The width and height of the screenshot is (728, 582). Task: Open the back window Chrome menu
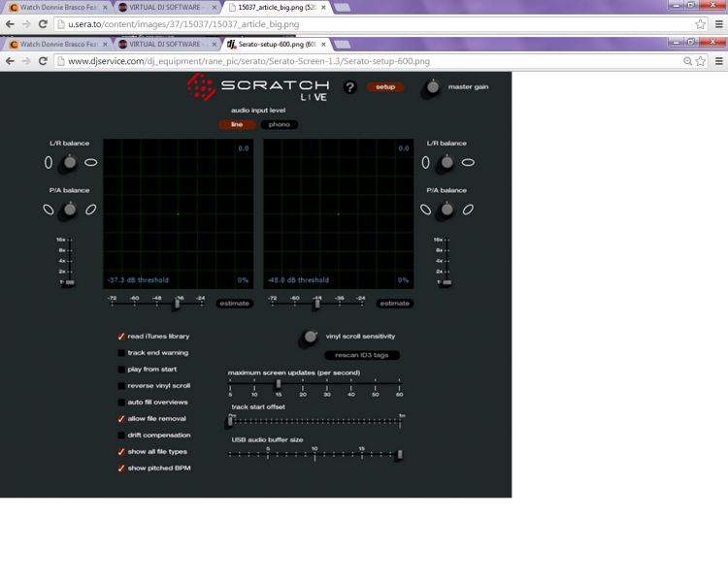718,24
